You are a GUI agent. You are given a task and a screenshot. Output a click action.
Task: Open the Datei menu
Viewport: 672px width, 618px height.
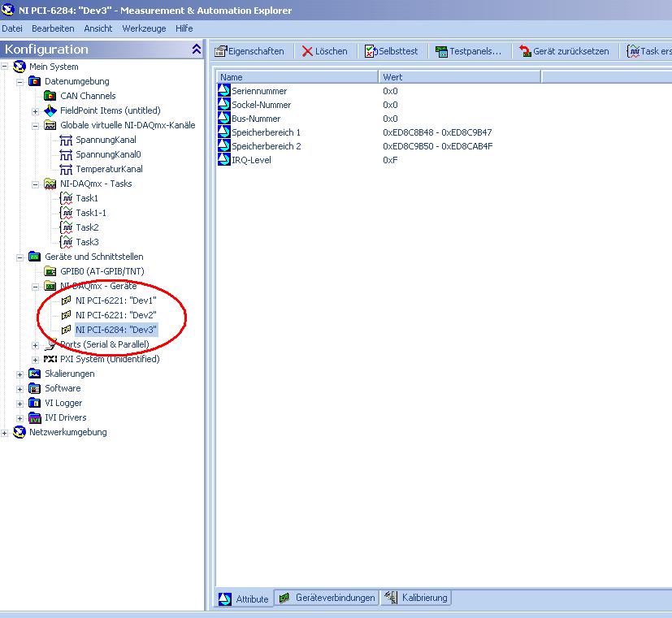coord(12,28)
